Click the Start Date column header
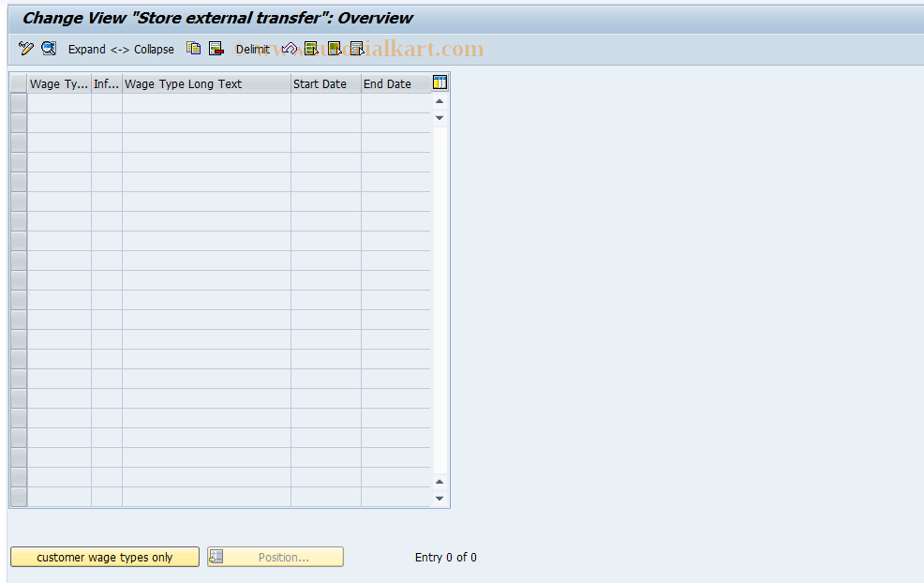 click(326, 83)
